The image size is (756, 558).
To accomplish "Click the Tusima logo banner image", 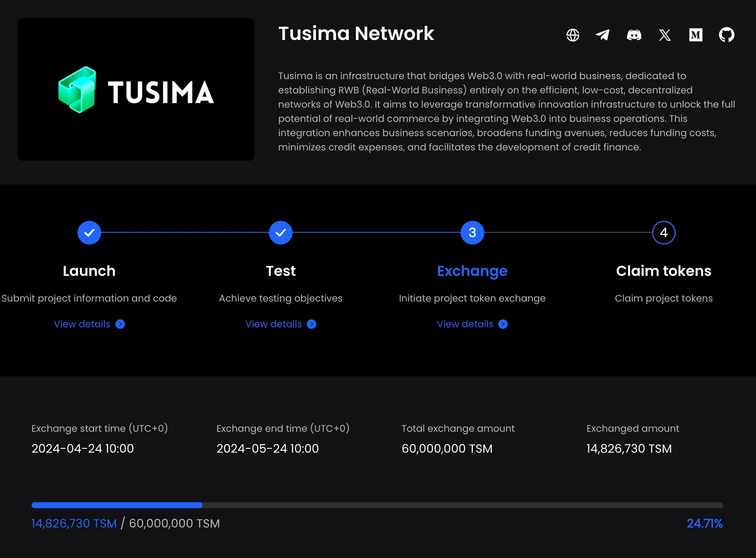I will (x=136, y=89).
